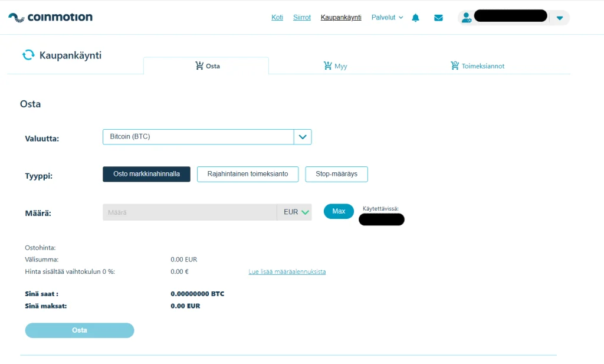This screenshot has height=364, width=604.
Task: Expand the account dropdown arrow top right
Action: pyautogui.click(x=559, y=18)
